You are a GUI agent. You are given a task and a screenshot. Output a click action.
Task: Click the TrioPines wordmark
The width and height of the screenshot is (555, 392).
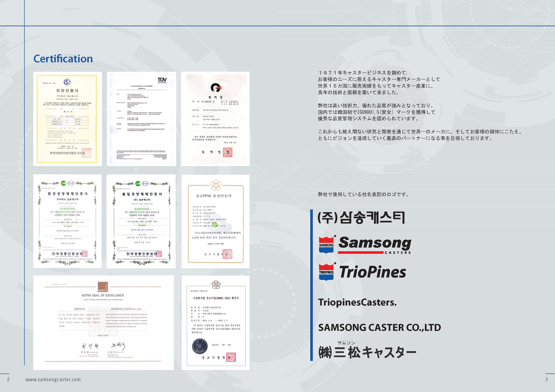[x=373, y=272]
